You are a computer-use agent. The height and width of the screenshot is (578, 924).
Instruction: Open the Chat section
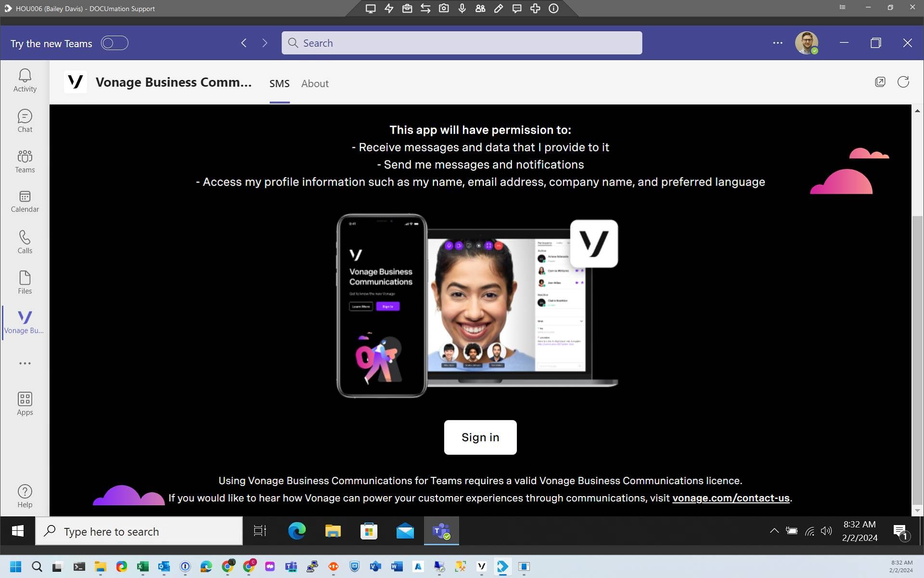25,120
